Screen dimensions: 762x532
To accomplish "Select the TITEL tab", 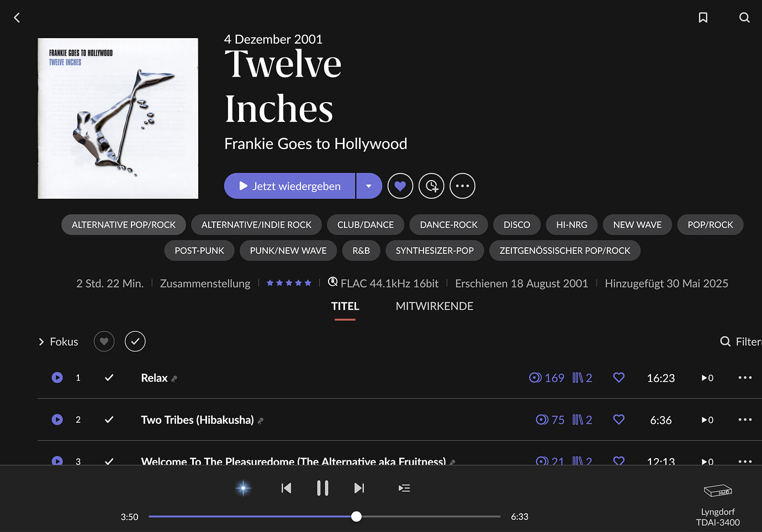I will (345, 306).
